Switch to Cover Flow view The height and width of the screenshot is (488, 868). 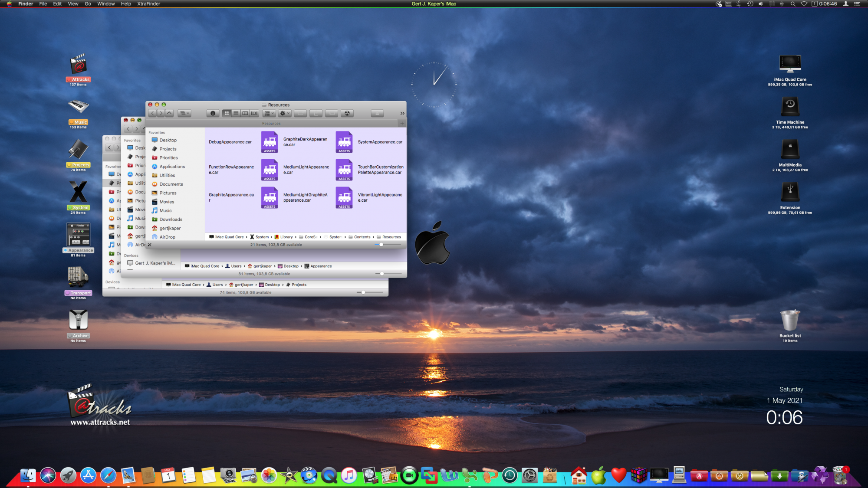254,113
